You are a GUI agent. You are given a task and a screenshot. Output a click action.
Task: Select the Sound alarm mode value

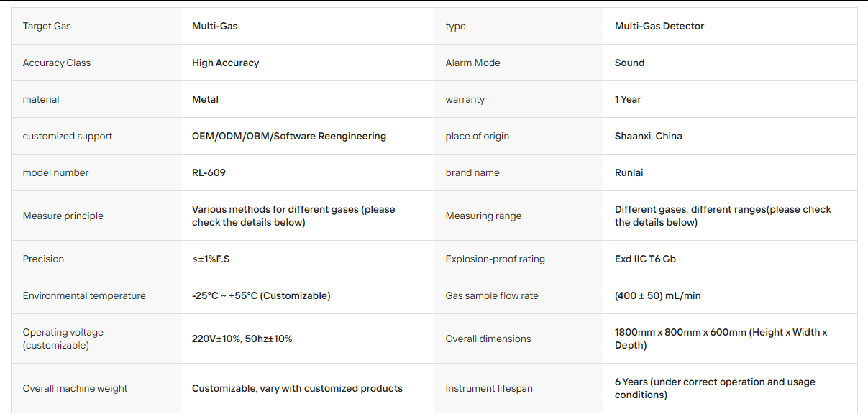(x=629, y=63)
